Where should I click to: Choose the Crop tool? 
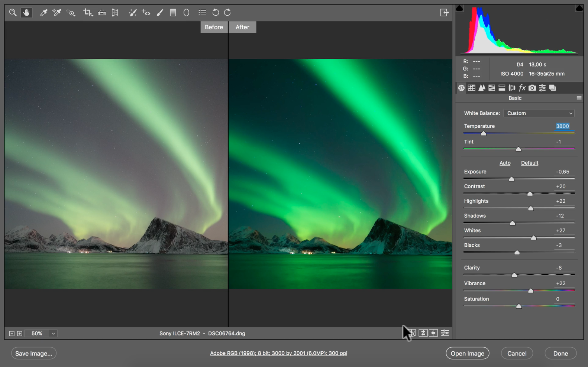coord(87,13)
